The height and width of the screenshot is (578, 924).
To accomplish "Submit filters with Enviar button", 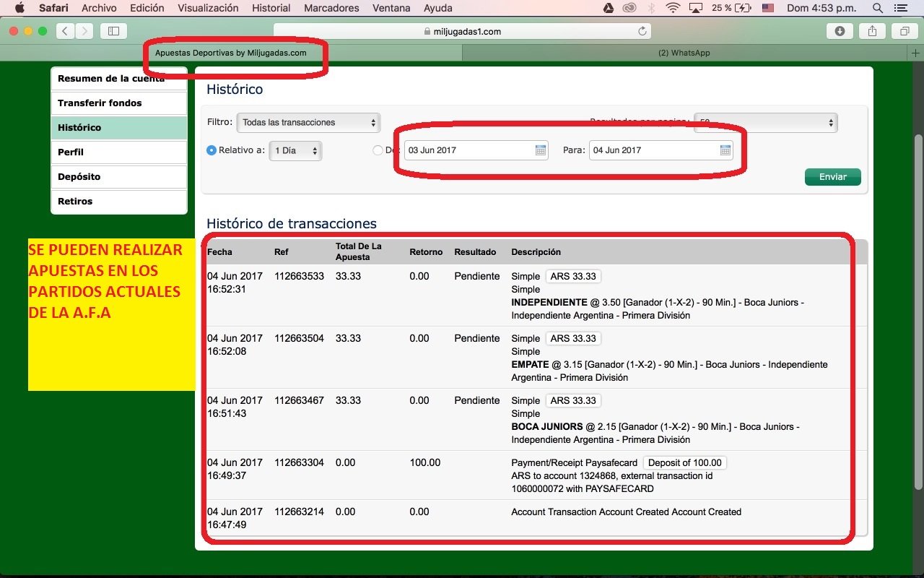I will [x=832, y=177].
